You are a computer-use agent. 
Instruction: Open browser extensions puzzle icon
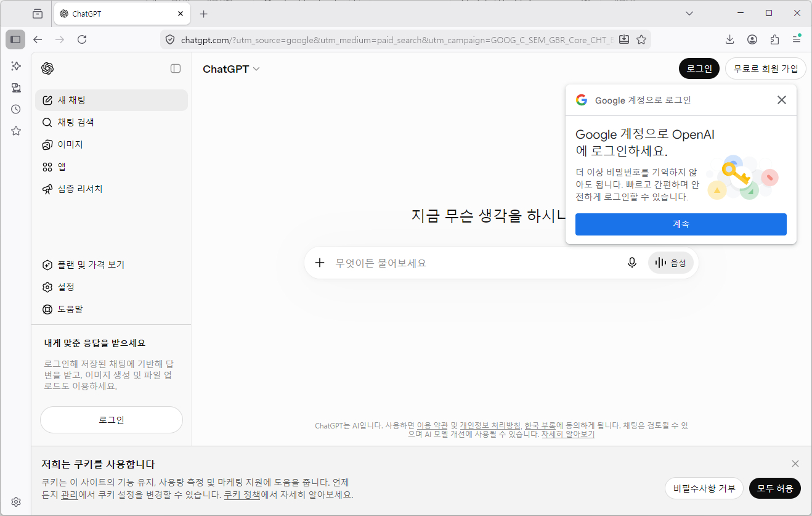(775, 39)
